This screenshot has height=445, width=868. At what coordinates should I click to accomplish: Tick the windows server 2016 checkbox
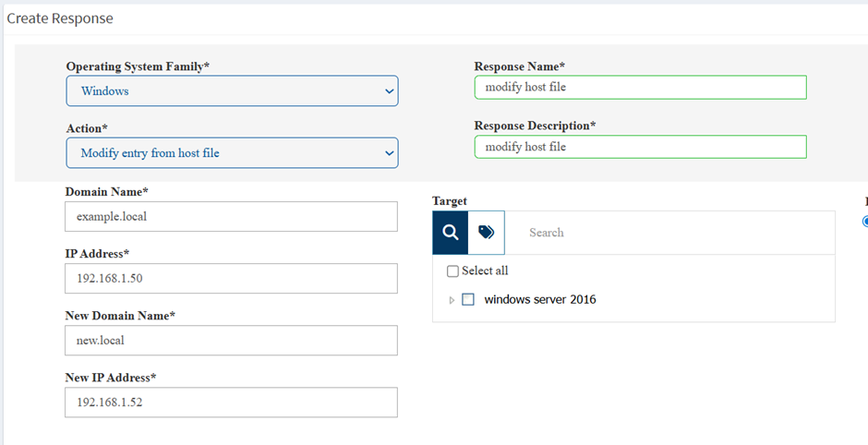pyautogui.click(x=468, y=300)
